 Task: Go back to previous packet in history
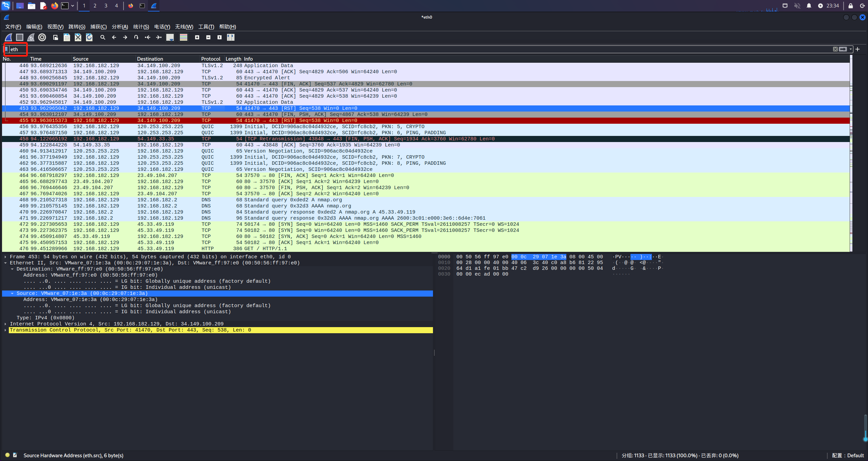114,37
